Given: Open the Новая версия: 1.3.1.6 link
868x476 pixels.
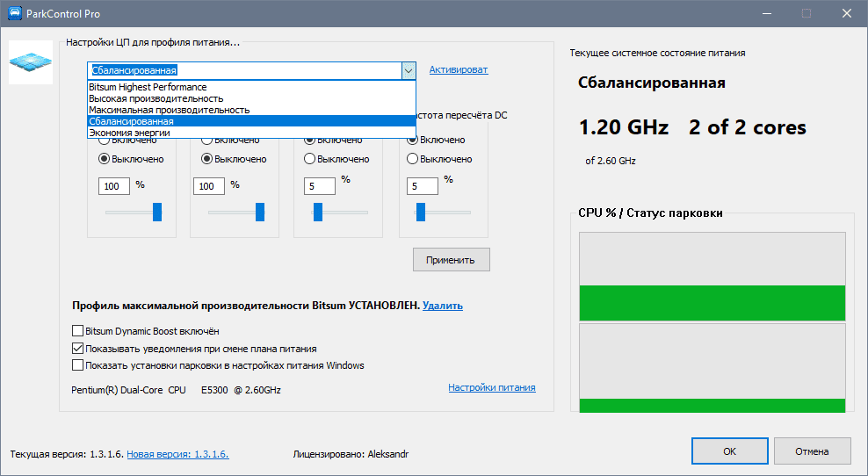Looking at the screenshot, I should tap(177, 454).
